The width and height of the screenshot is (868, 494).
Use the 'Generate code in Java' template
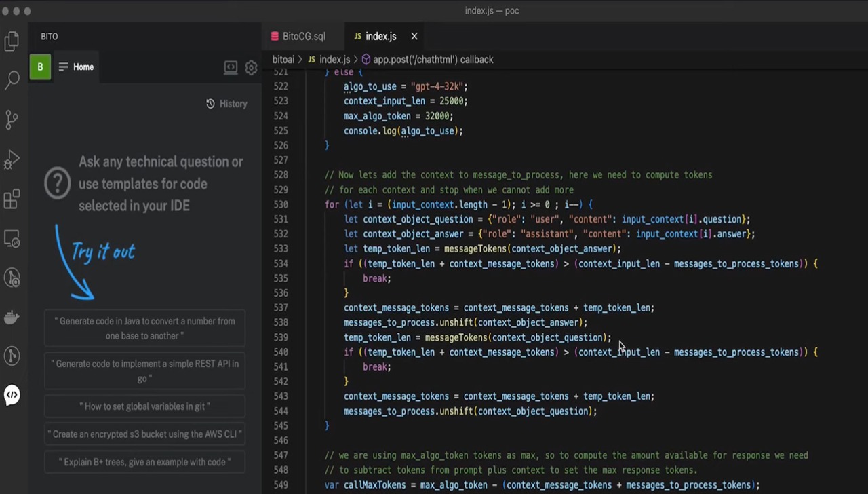pyautogui.click(x=144, y=328)
